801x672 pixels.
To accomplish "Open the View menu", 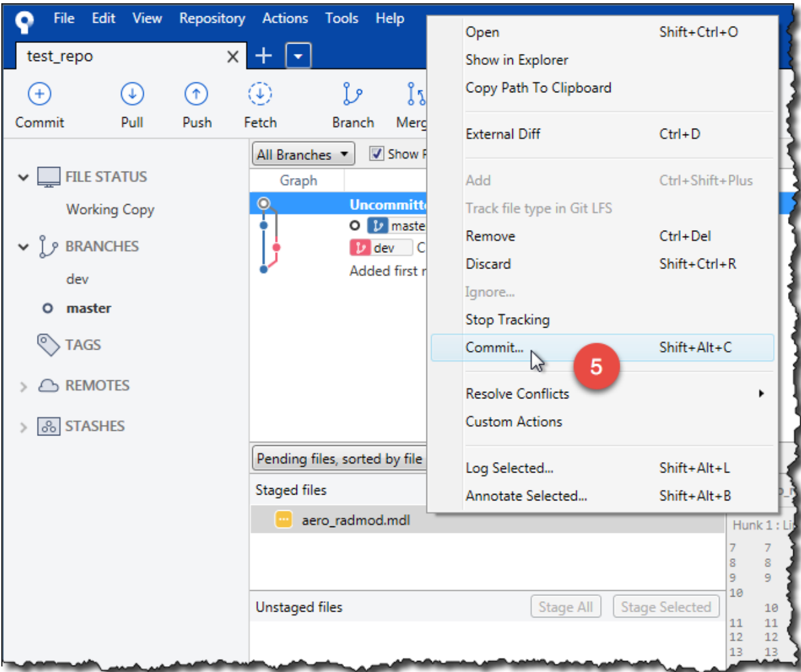I will coord(147,18).
